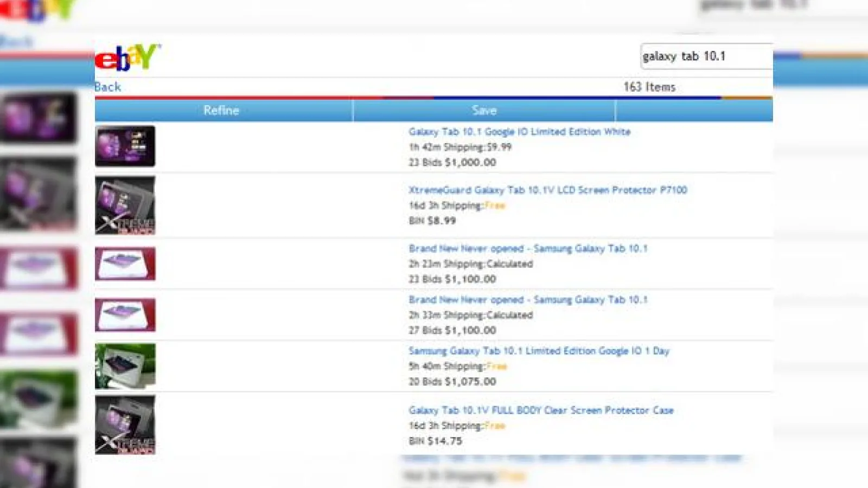Select the Save tab

click(484, 111)
